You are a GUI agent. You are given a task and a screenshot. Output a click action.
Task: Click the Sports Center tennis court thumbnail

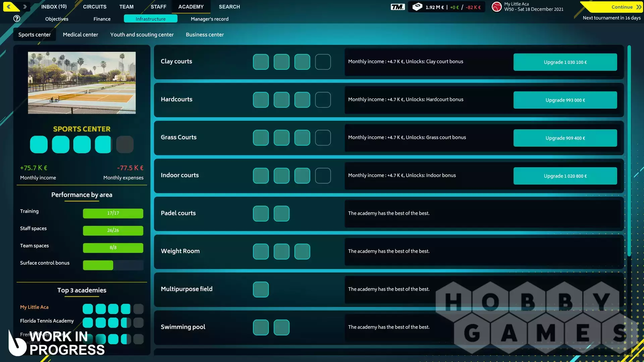pos(82,83)
